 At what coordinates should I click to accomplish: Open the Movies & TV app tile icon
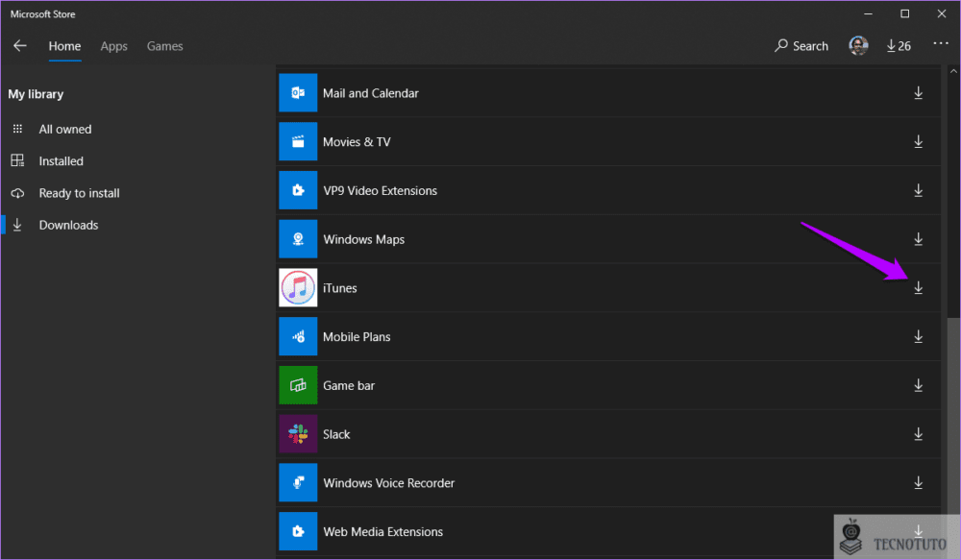[x=298, y=141]
